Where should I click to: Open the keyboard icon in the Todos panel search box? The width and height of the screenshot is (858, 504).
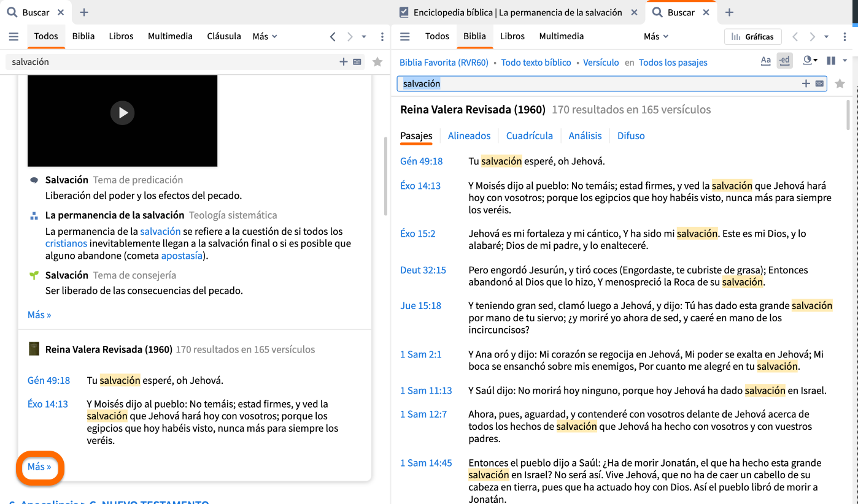357,62
